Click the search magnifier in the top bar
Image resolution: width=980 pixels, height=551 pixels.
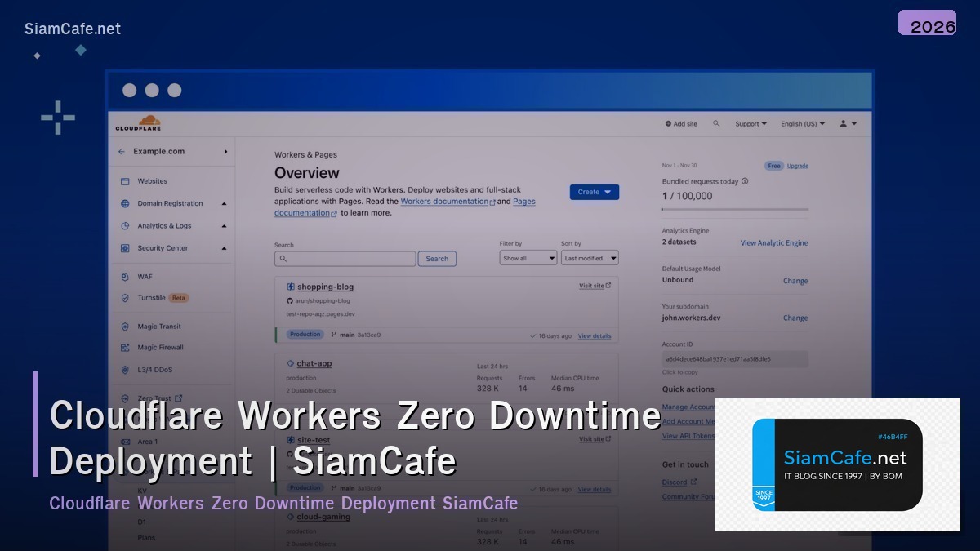[717, 123]
